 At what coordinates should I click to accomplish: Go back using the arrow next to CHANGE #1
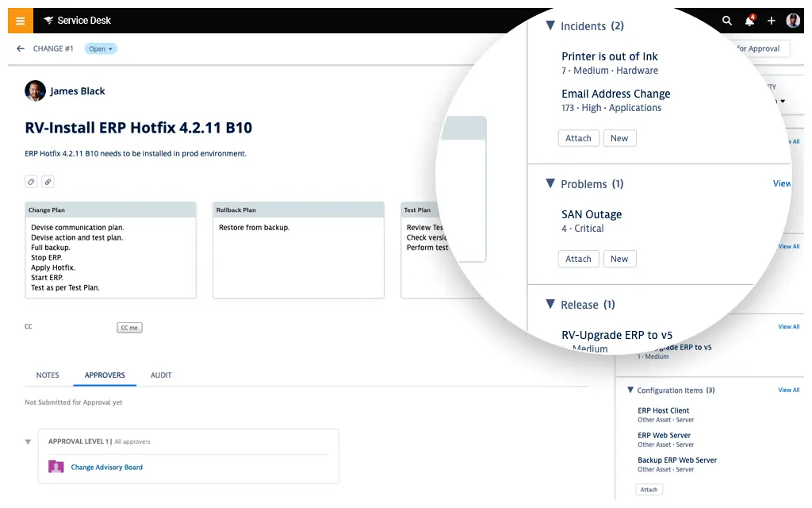click(x=20, y=48)
